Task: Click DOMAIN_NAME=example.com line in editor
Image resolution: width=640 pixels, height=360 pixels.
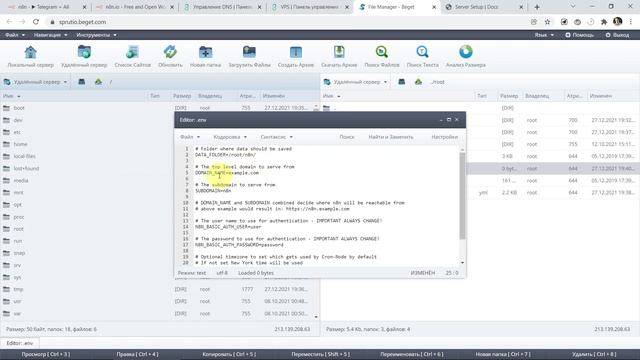Action: coord(227,173)
